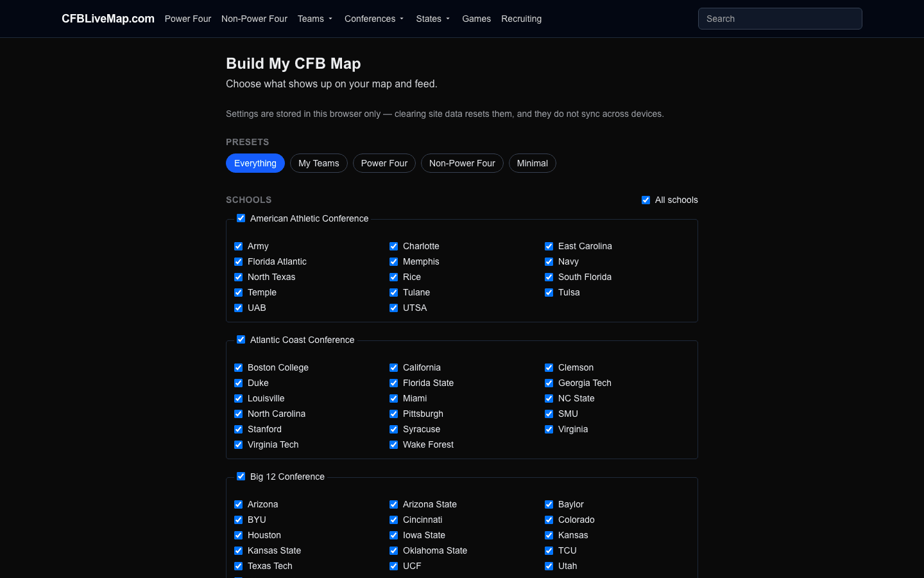
Task: Toggle the Tulane checkbox
Action: coord(393,292)
